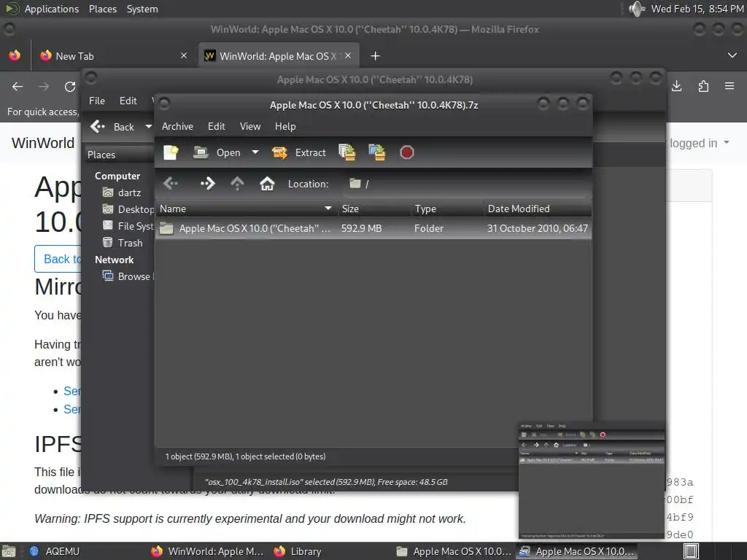This screenshot has height=560, width=747.
Task: Go back in archive location history
Action: point(171,184)
